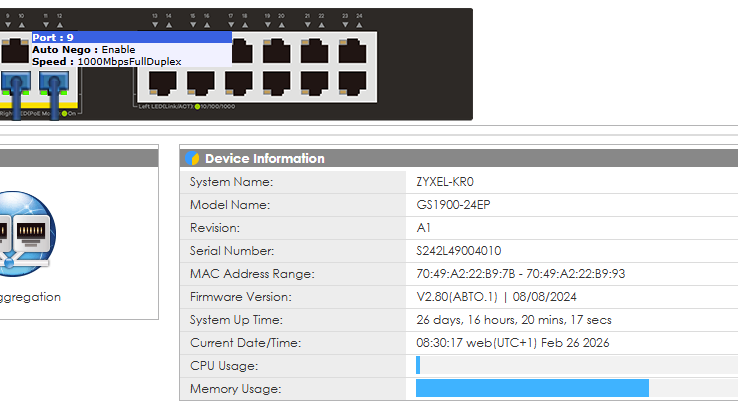Image resolution: width=738 pixels, height=404 pixels.
Task: Click port 18 jack on switch diagram
Action: [239, 83]
